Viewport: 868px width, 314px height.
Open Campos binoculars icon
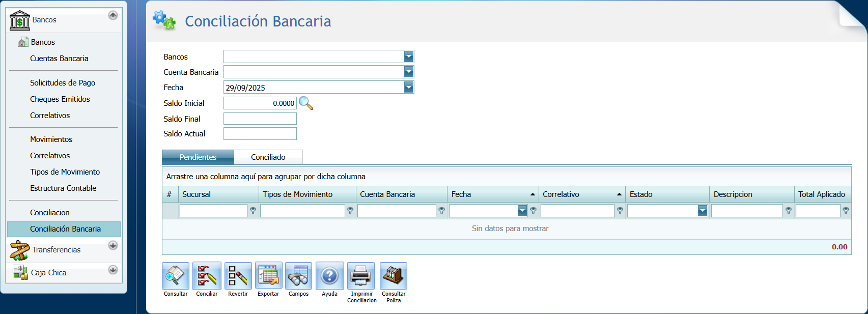(298, 276)
